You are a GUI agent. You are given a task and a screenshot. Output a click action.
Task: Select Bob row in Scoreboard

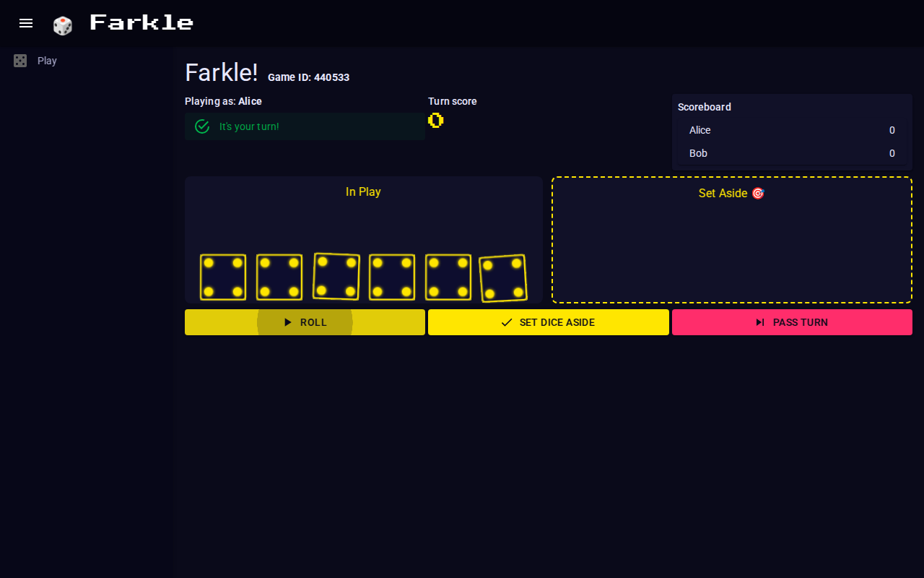pyautogui.click(x=792, y=153)
